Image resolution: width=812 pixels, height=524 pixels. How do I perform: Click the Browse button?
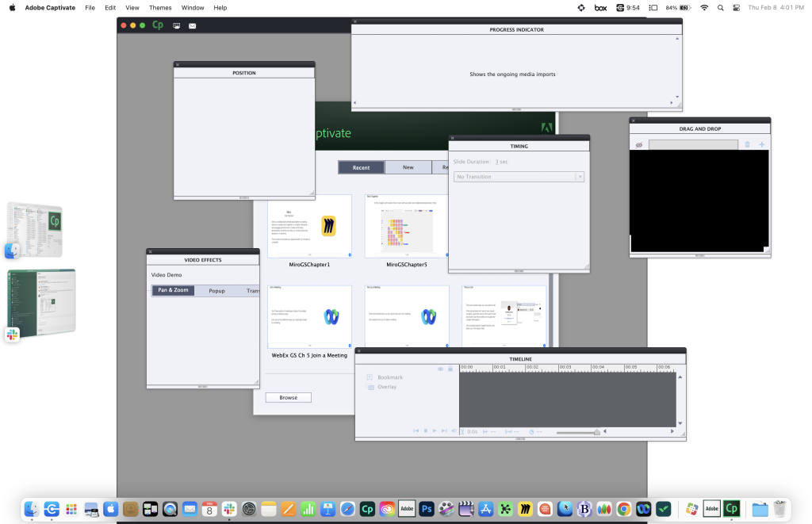click(x=288, y=397)
